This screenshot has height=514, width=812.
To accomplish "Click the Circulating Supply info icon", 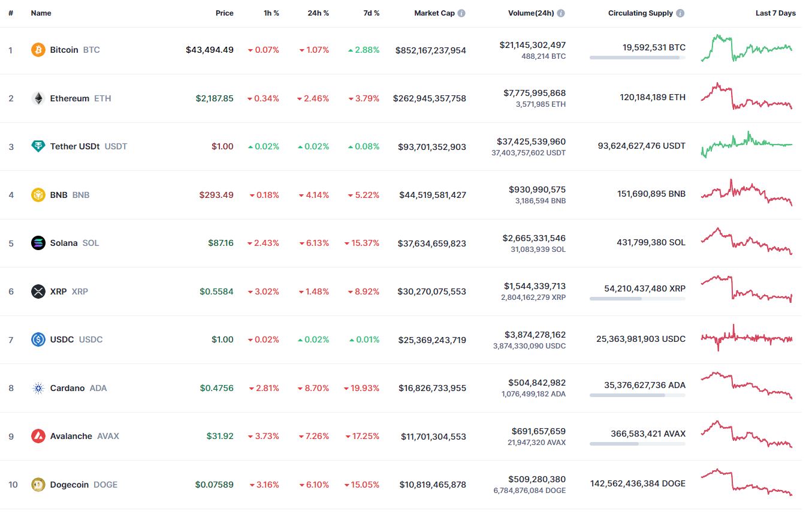I will 680,13.
